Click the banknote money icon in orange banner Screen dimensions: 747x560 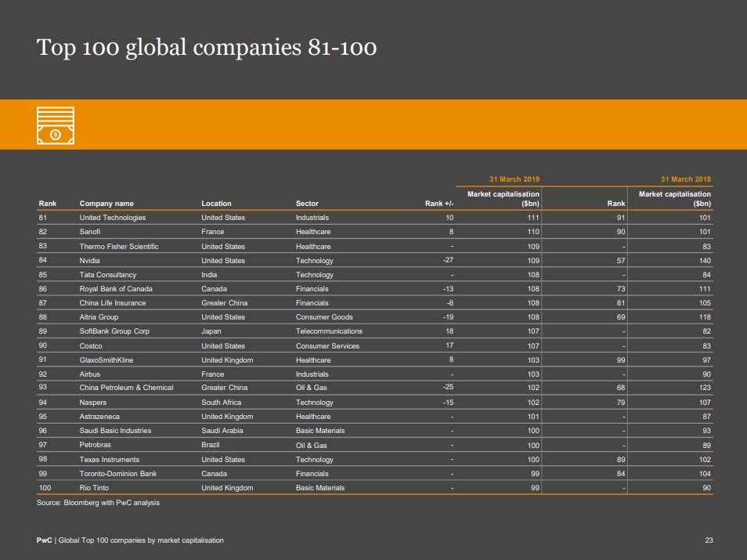[x=56, y=125]
